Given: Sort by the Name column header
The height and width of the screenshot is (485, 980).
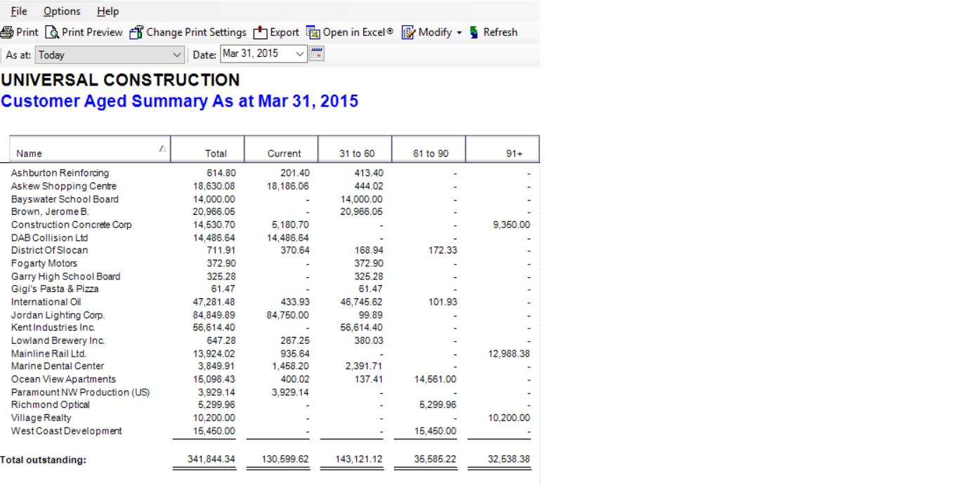Looking at the screenshot, I should pyautogui.click(x=90, y=149).
